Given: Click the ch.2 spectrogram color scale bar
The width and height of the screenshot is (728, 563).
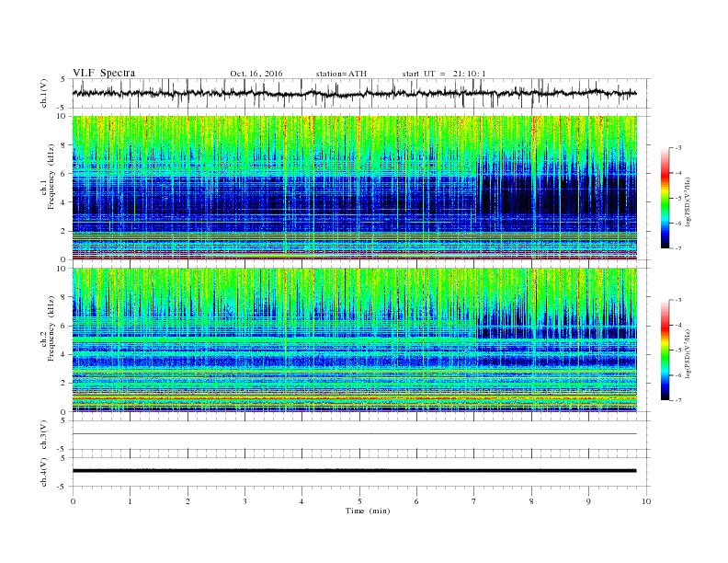Looking at the screenshot, I should point(665,350).
